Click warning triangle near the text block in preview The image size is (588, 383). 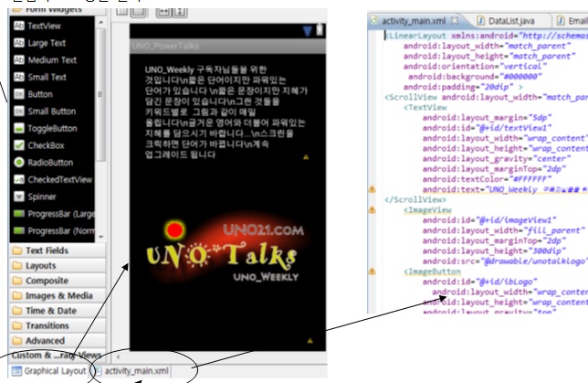[306, 157]
